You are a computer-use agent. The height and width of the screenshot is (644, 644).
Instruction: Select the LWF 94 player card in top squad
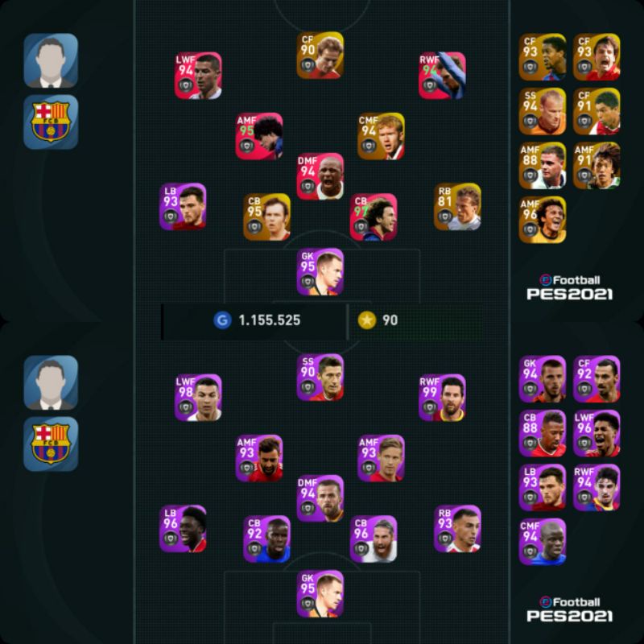[x=198, y=76]
